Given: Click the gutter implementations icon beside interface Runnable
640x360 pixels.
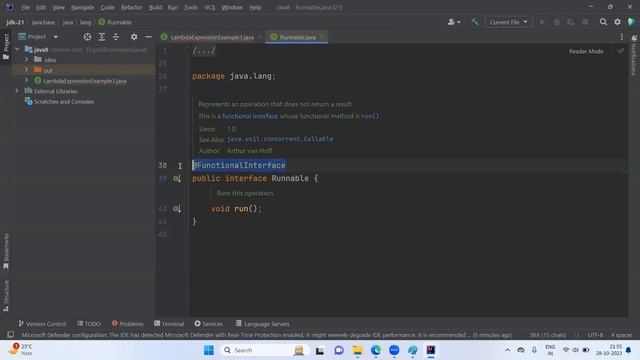Looking at the screenshot, I should [x=176, y=178].
